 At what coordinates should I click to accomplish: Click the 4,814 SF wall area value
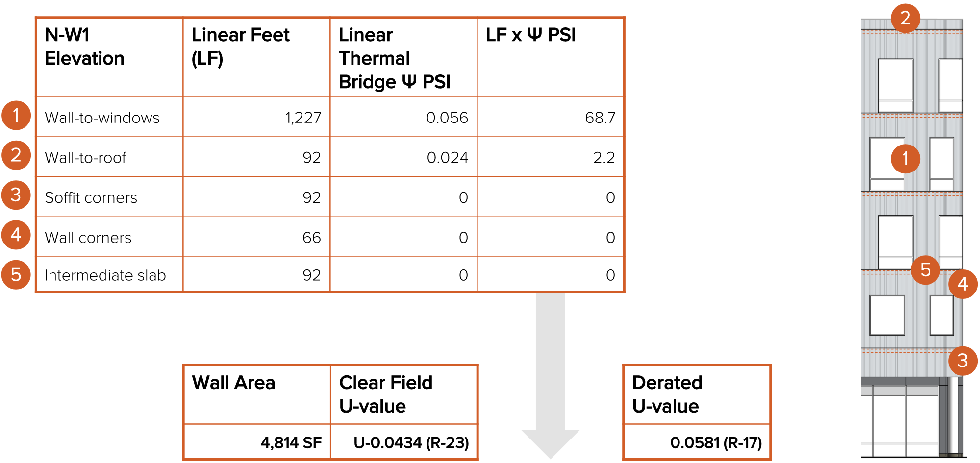(x=291, y=443)
